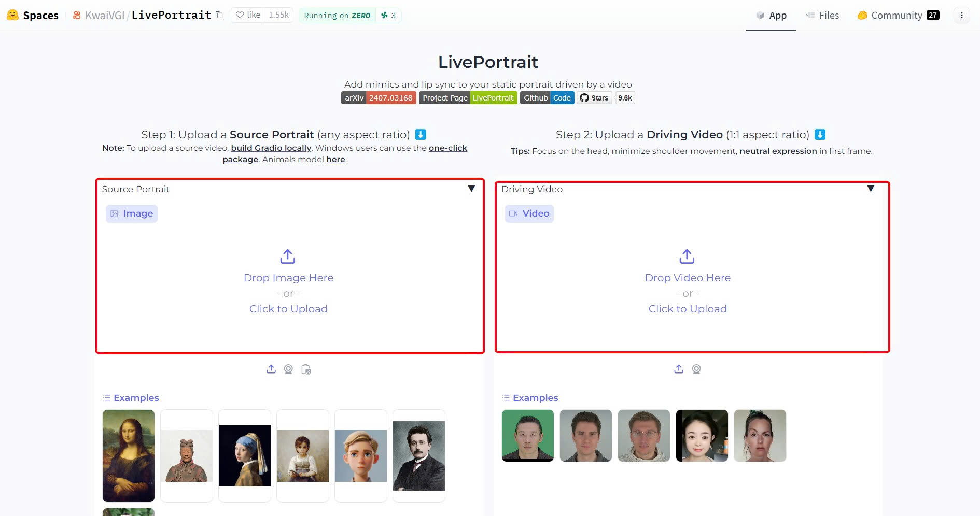
Task: Choose the Mona Lisa example portrait
Action: point(129,456)
